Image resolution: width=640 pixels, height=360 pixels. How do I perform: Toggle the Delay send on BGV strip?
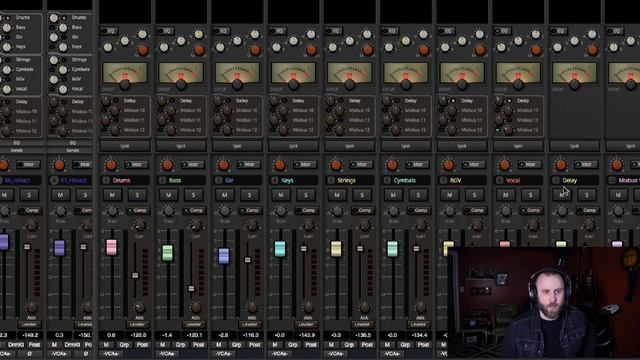(453, 100)
